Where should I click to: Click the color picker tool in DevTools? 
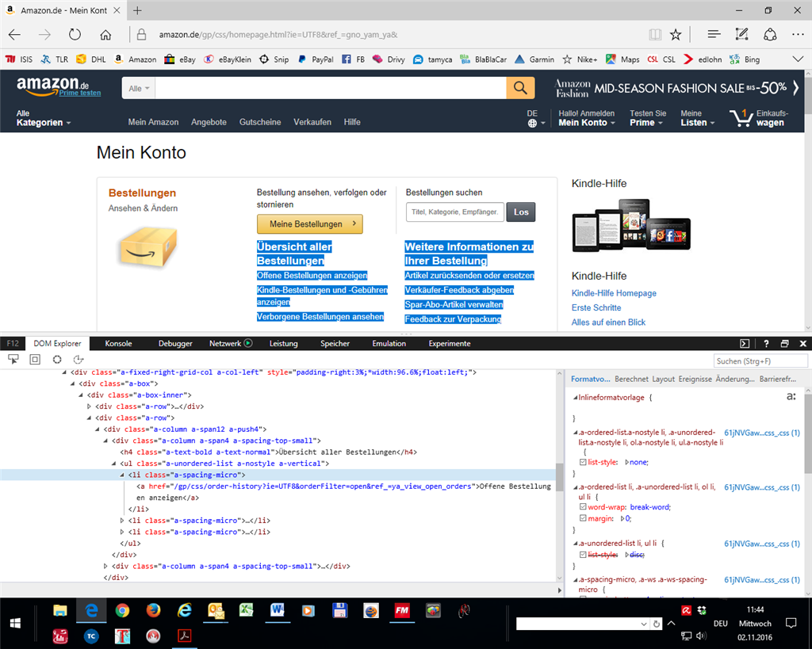tap(57, 359)
